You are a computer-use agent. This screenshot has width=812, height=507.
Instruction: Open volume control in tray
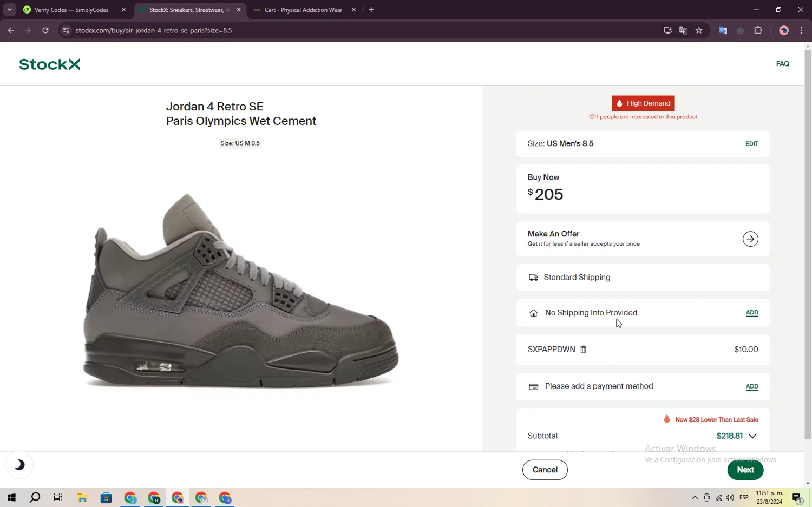730,498
